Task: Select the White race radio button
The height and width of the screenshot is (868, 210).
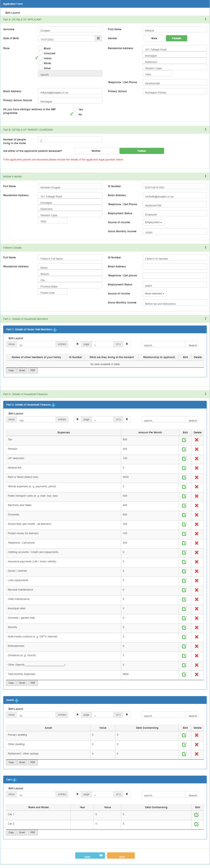Action: click(41, 63)
